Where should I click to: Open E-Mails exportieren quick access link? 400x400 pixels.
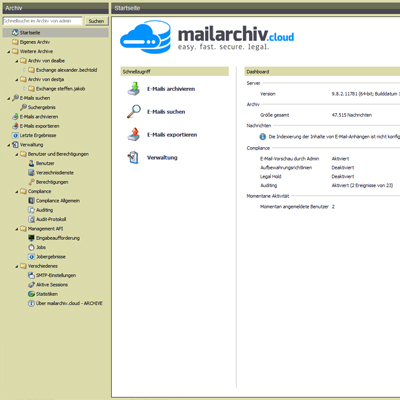172,135
